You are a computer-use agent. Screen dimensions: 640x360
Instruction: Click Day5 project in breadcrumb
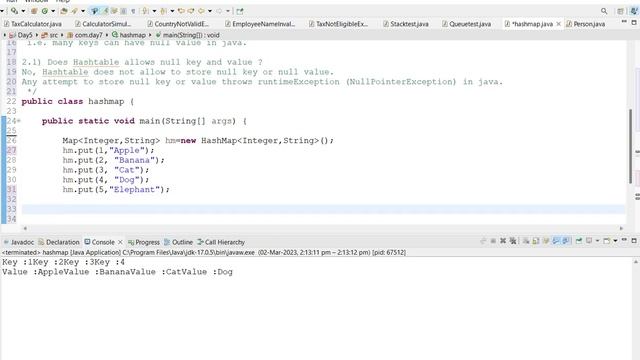[21, 35]
